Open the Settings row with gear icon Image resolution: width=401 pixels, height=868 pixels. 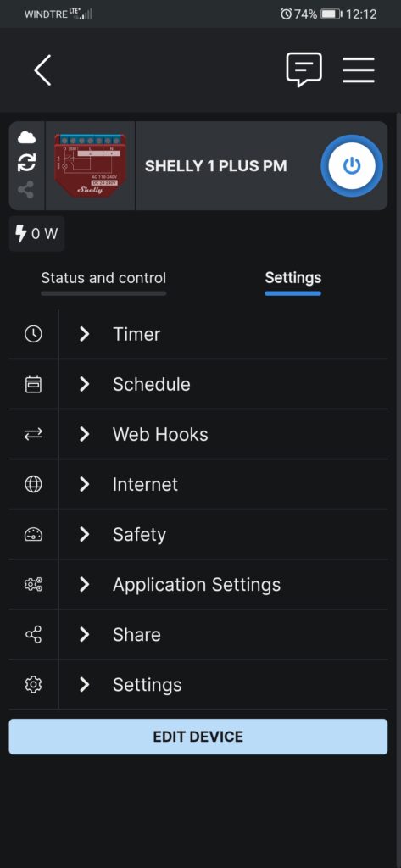pyautogui.click(x=223, y=685)
